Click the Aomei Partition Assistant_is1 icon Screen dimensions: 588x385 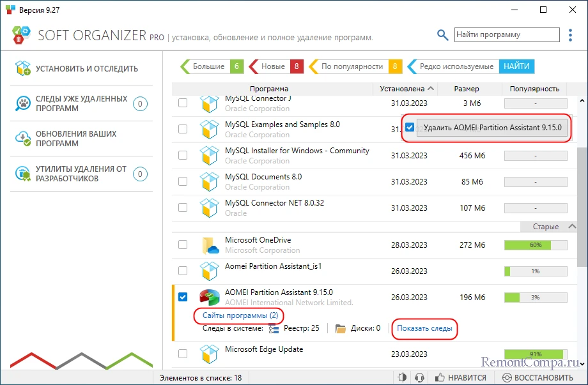click(209, 271)
